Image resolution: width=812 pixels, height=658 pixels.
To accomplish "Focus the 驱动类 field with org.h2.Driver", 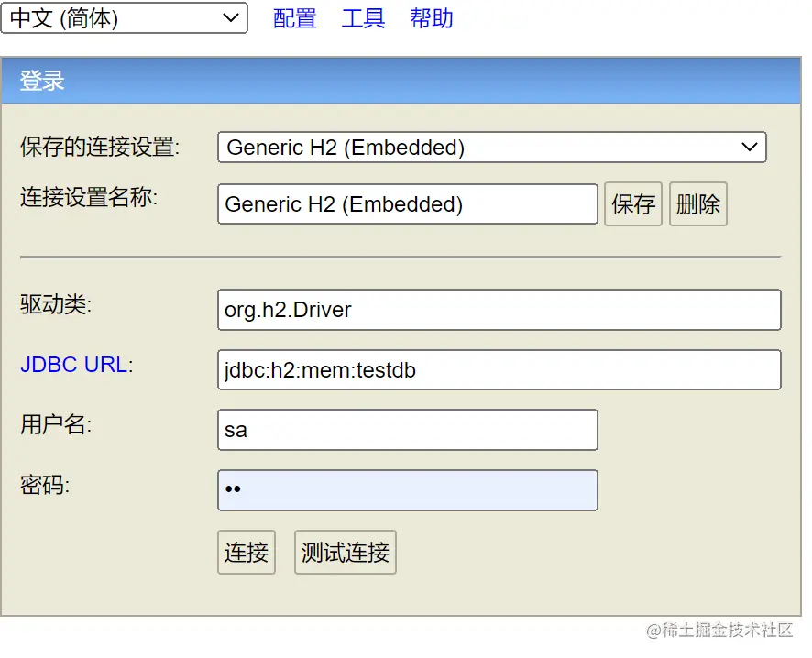I will click(499, 310).
